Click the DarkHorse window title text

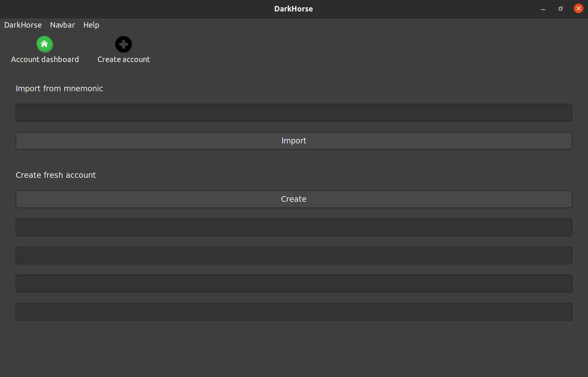tap(293, 9)
